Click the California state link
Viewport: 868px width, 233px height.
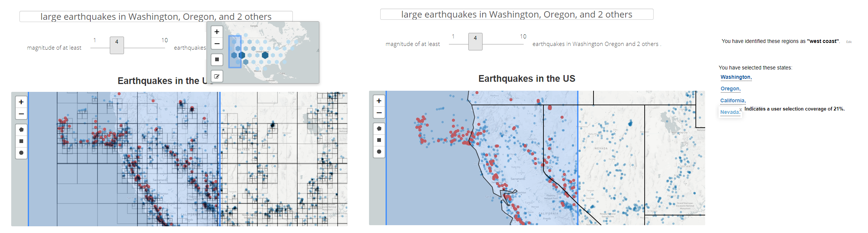pos(732,100)
